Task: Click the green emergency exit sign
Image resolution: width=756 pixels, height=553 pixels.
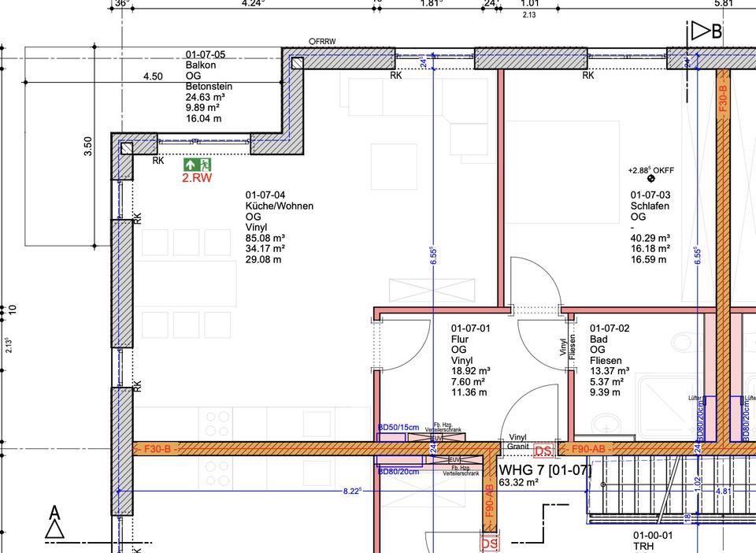Action: coord(198,165)
